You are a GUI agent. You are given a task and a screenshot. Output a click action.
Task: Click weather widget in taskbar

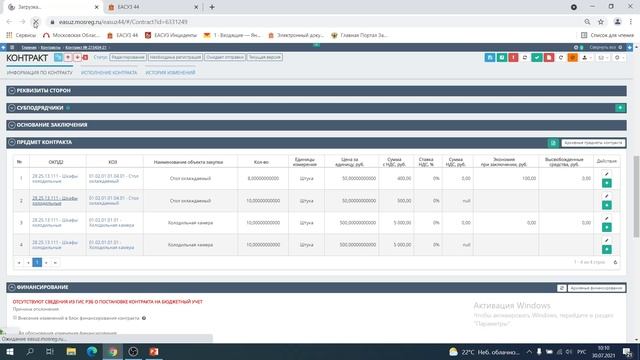tap(484, 352)
